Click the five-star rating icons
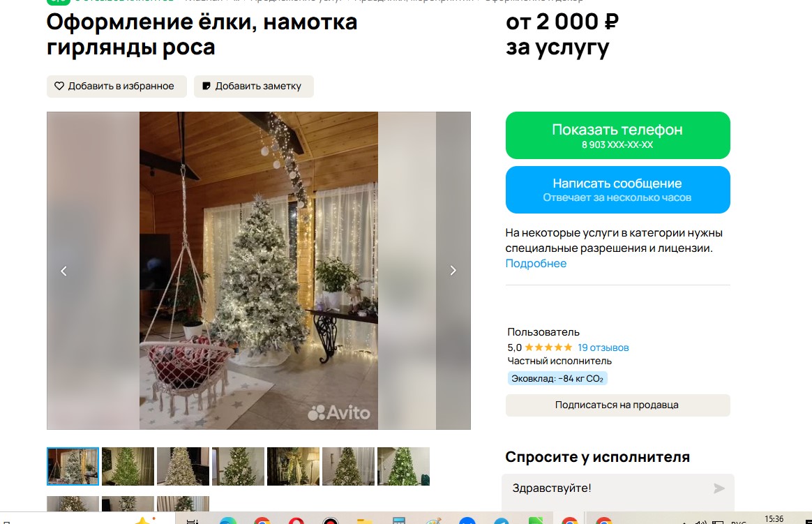The width and height of the screenshot is (812, 524). point(549,347)
